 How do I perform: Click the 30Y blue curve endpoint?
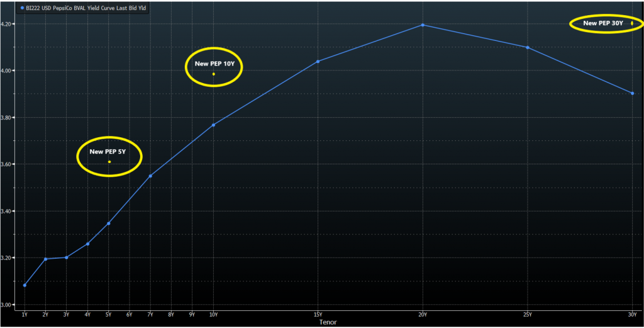[632, 93]
